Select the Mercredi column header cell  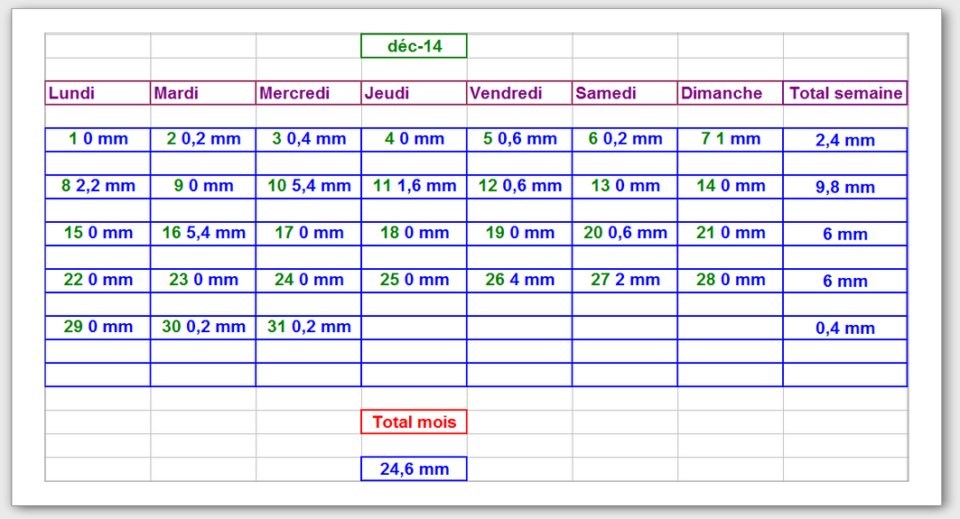coord(308,93)
